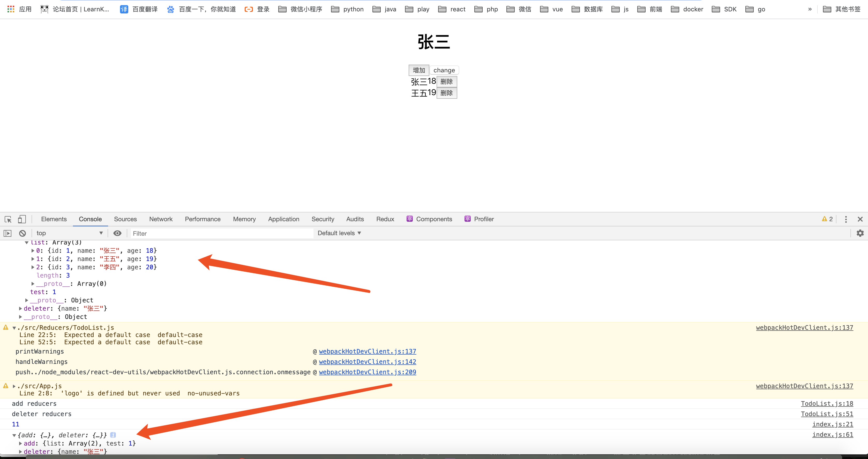Switch to the Network tab
Image resolution: width=868 pixels, height=459 pixels.
coord(161,219)
